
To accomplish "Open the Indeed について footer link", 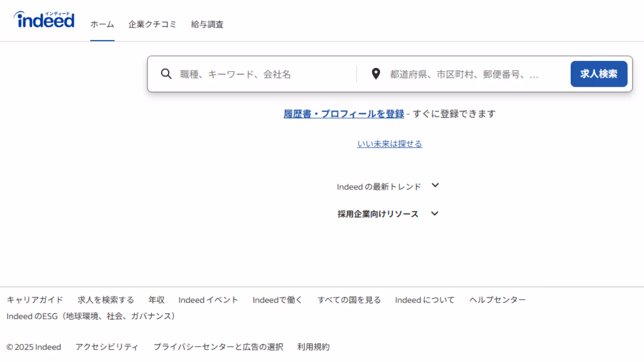I will tap(425, 300).
